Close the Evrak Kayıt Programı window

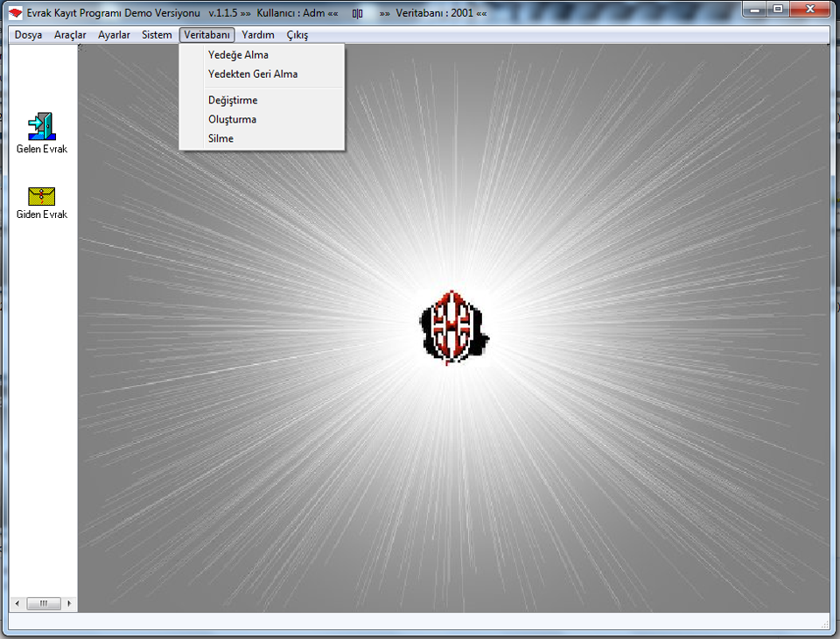click(x=810, y=9)
